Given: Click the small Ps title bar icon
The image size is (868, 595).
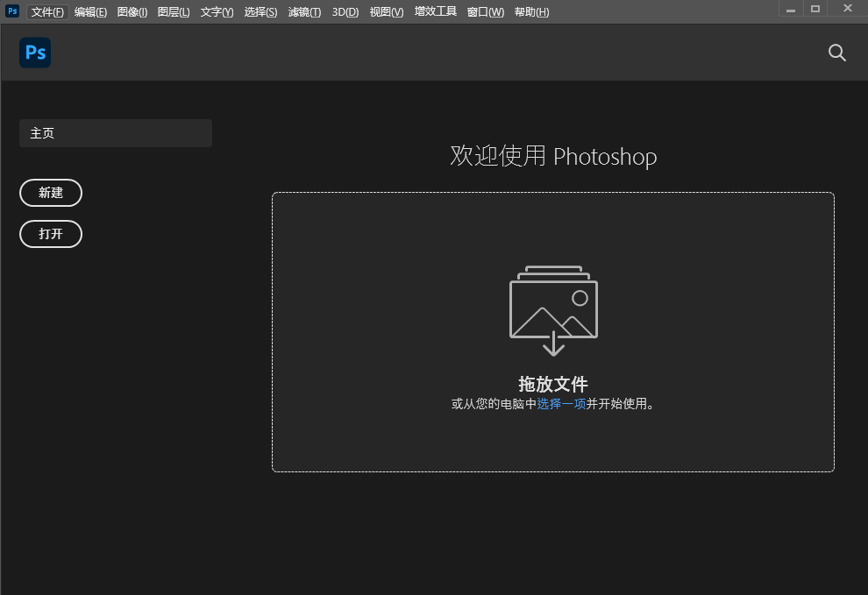Looking at the screenshot, I should [12, 11].
